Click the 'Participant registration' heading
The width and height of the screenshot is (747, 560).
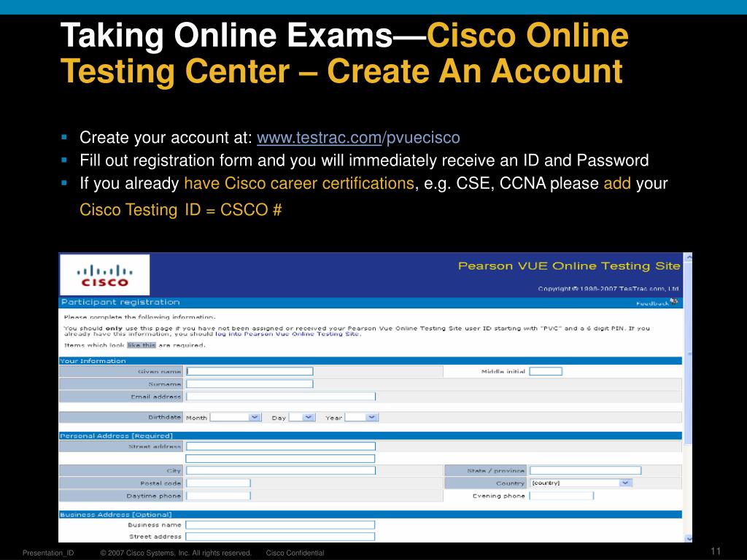tap(120, 302)
